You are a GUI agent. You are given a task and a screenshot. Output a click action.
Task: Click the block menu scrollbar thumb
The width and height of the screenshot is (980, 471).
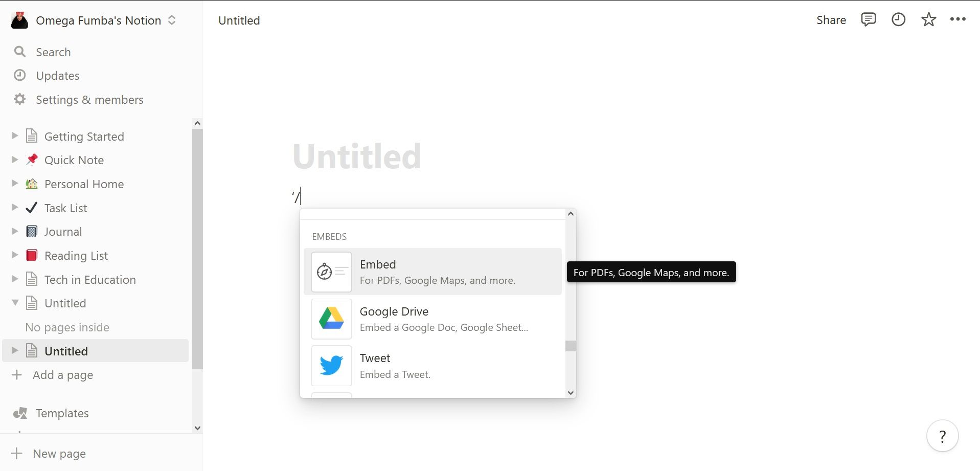tap(571, 346)
